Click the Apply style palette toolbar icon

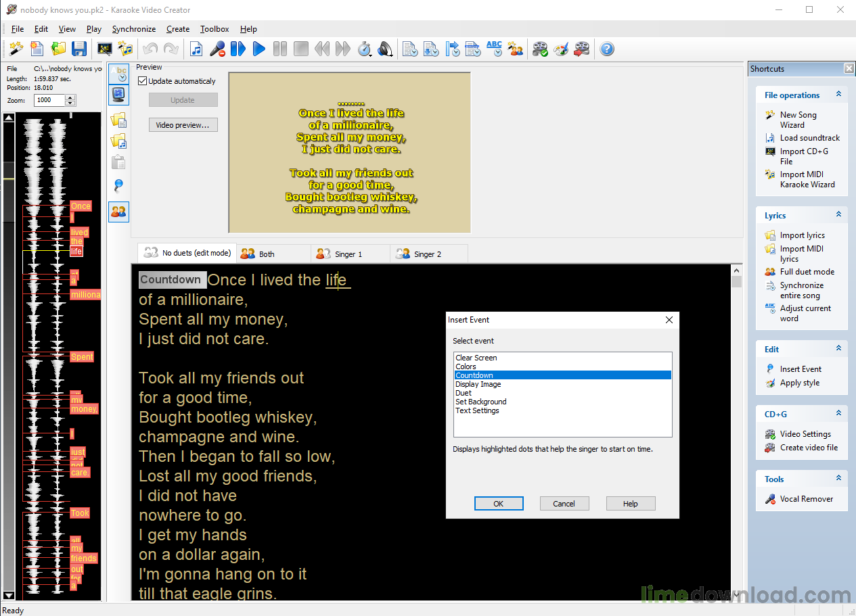(x=560, y=49)
